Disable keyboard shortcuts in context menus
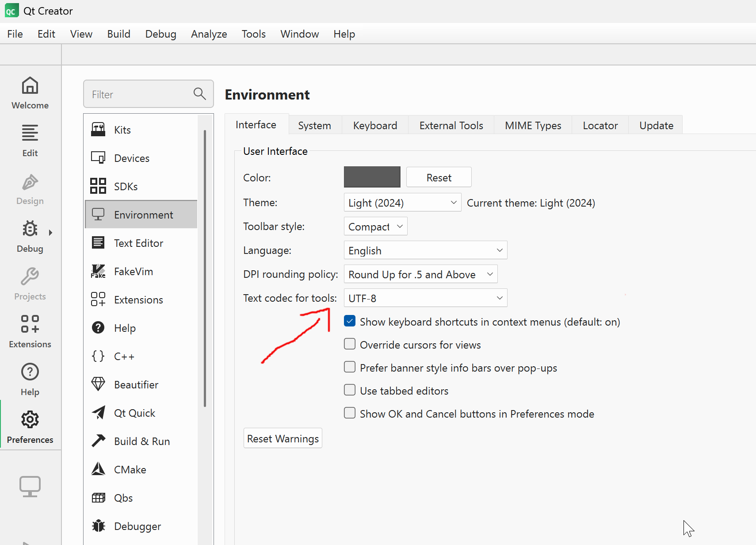The width and height of the screenshot is (756, 545). (x=349, y=321)
